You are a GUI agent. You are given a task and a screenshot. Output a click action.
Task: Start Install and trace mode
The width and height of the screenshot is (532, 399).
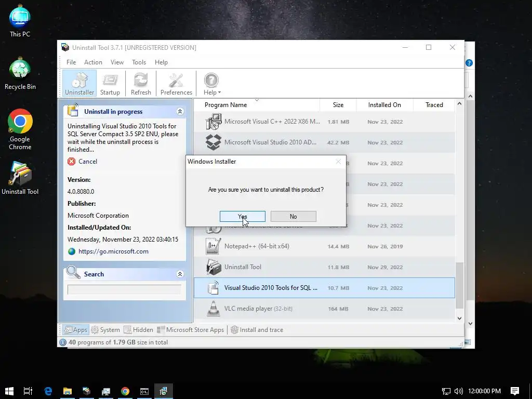[x=257, y=330]
